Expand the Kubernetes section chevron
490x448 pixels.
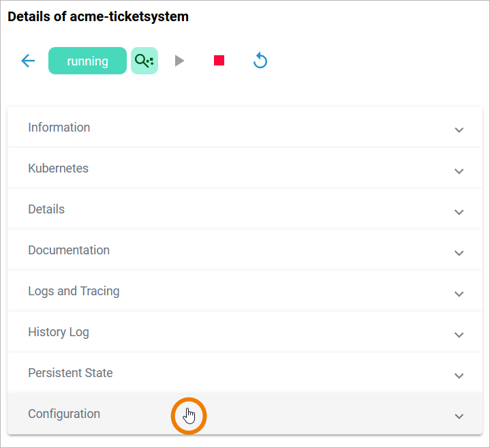tap(459, 170)
